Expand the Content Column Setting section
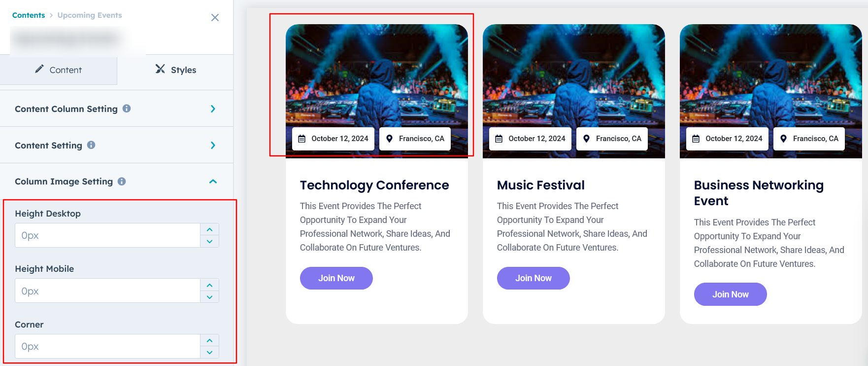868x366 pixels. click(213, 109)
